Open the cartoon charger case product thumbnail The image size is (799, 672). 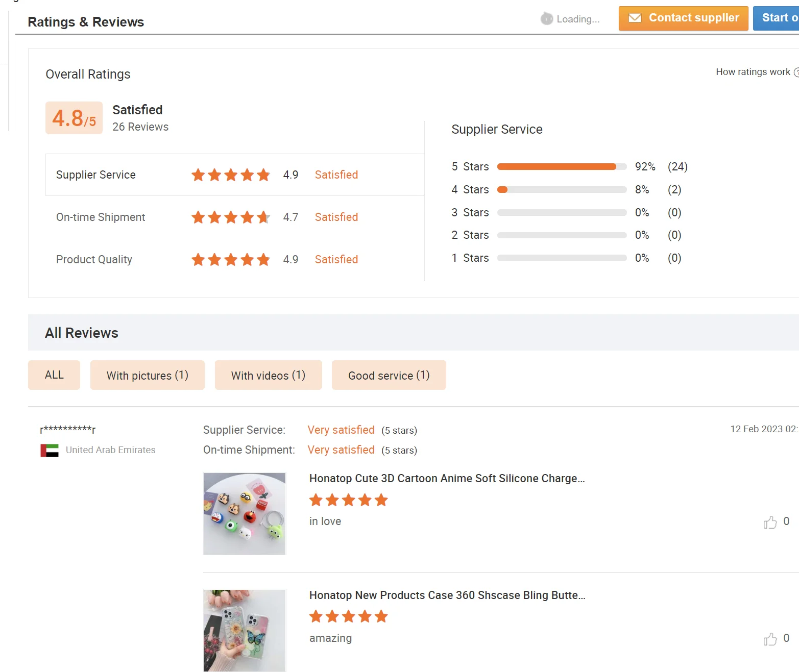click(245, 514)
